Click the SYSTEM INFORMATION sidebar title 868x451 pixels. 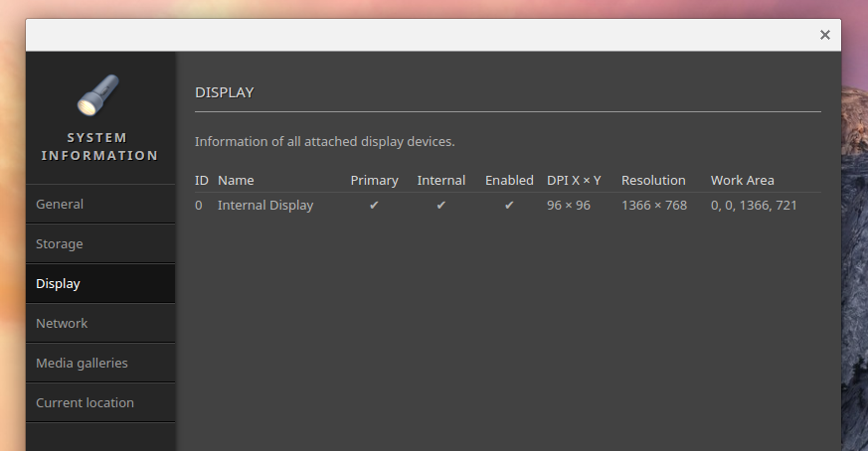click(98, 146)
